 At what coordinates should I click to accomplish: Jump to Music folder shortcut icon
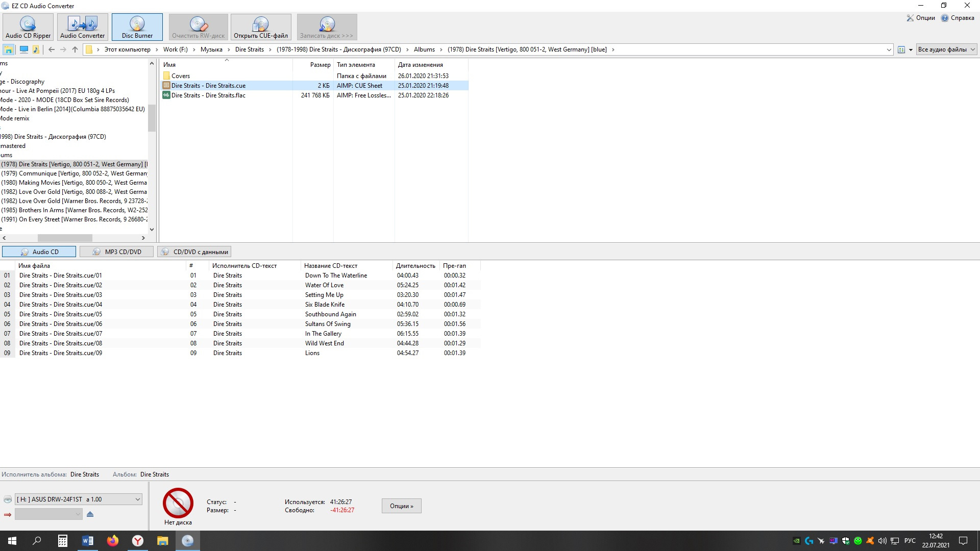[x=36, y=49]
